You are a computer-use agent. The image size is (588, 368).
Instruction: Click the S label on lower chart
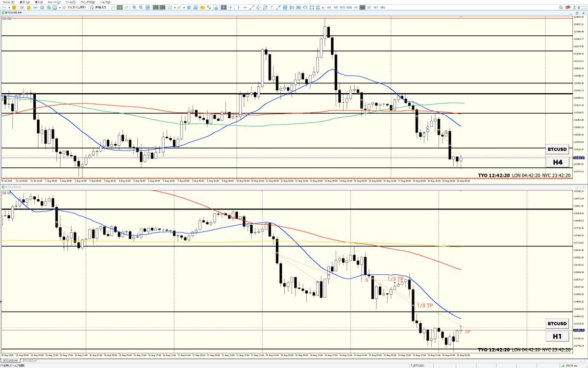(x=367, y=280)
